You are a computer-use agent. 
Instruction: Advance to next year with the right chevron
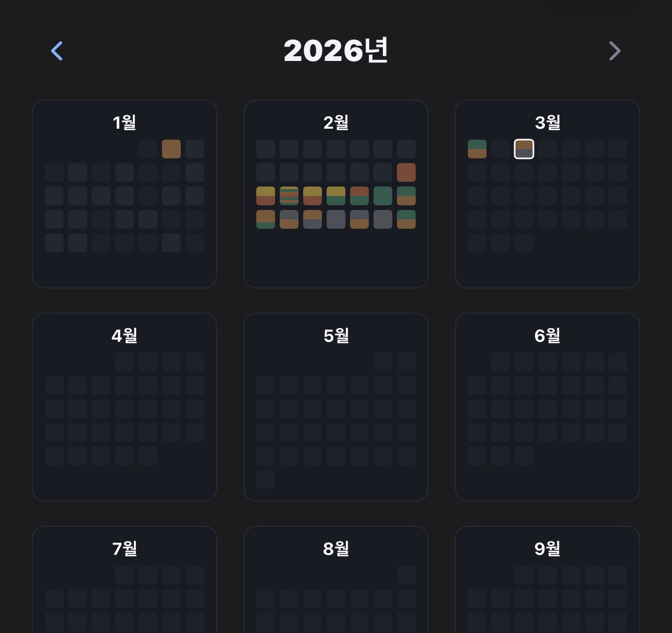click(x=615, y=51)
